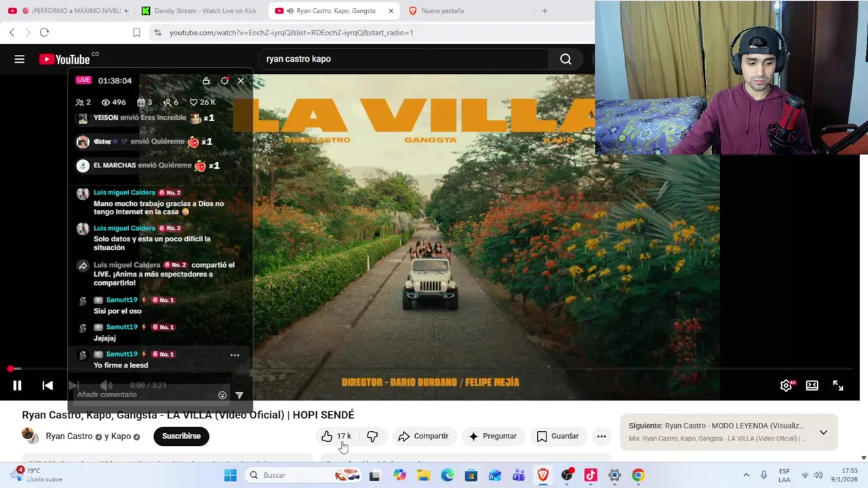Viewport: 868px width, 488px height.
Task: Show hidden system tray icons chevron
Action: [747, 475]
